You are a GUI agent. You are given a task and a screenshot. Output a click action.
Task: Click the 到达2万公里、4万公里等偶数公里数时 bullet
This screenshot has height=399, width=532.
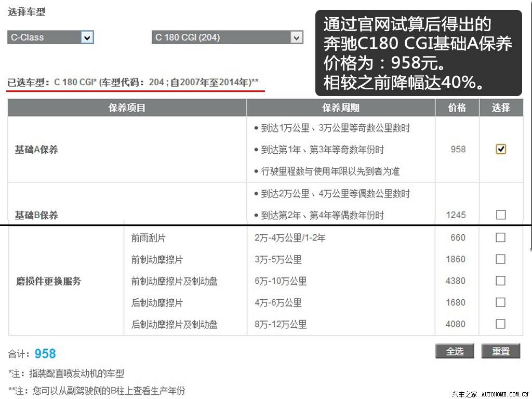332,194
